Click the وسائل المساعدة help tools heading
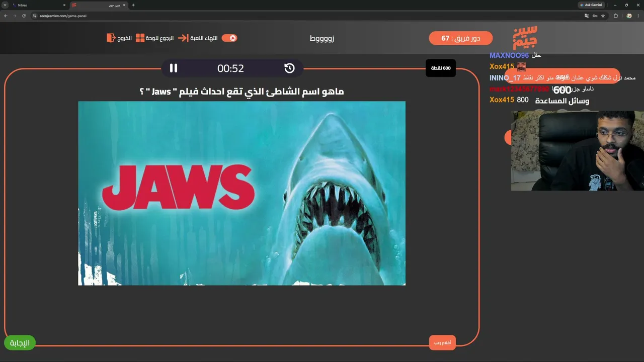The image size is (644, 362). pos(562,101)
